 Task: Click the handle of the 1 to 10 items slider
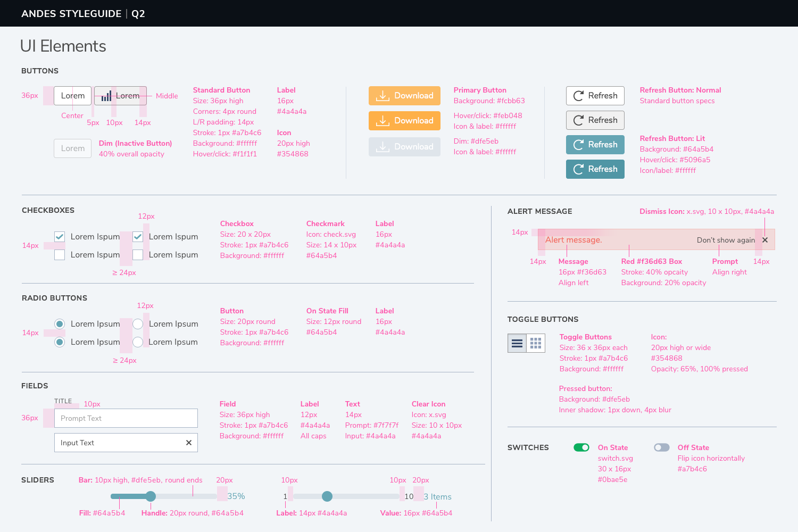point(327,496)
